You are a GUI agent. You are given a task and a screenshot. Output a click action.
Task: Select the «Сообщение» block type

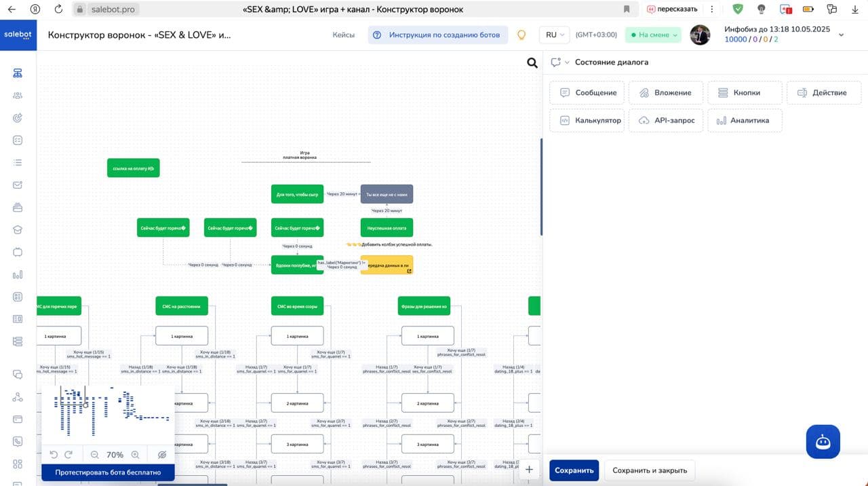587,92
